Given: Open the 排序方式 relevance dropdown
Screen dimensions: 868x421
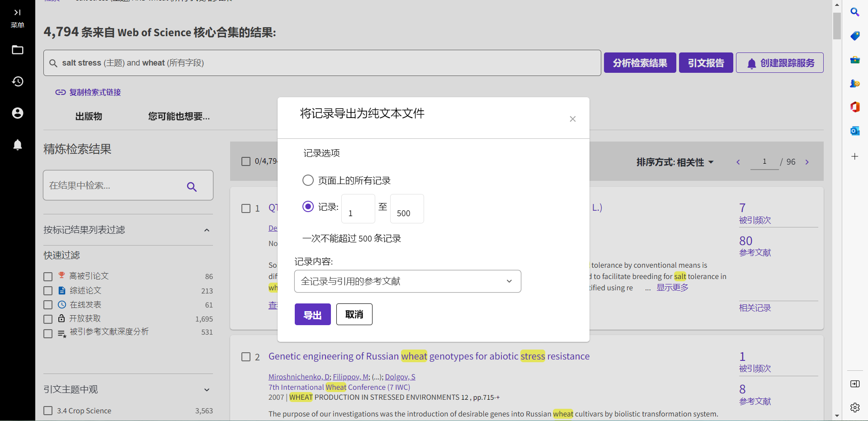Looking at the screenshot, I should click(675, 161).
